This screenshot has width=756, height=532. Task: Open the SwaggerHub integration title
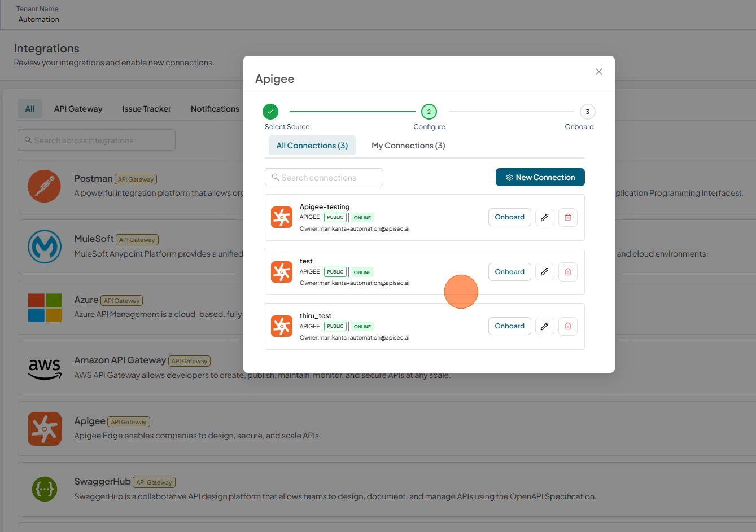(103, 481)
